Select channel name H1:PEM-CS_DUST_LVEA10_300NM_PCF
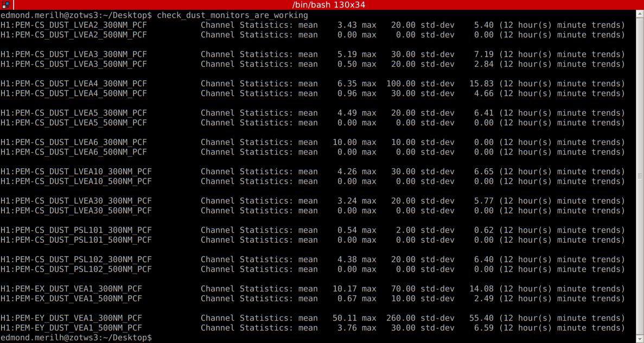 (x=76, y=171)
